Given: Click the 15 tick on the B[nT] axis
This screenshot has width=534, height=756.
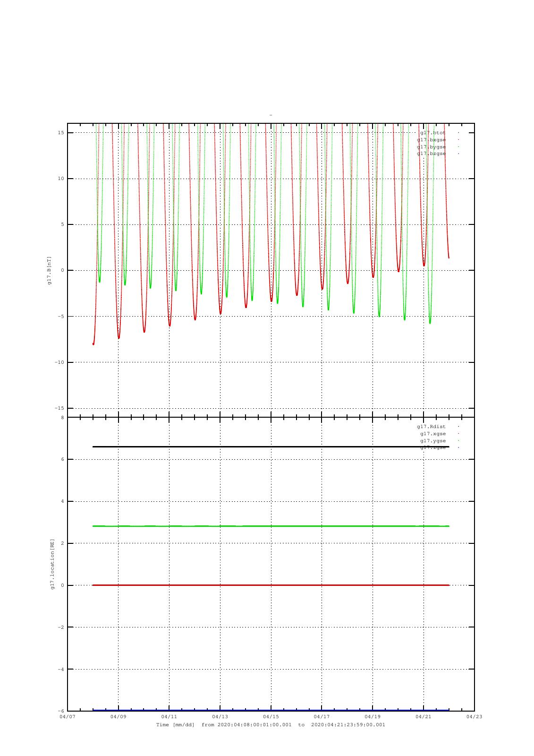Looking at the screenshot, I should tap(61, 133).
